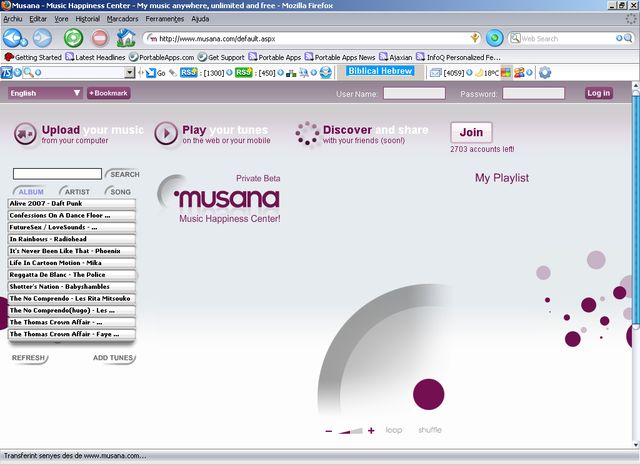The width and height of the screenshot is (640, 465).
Task: Open the Ajaxian bookmark
Action: [396, 57]
